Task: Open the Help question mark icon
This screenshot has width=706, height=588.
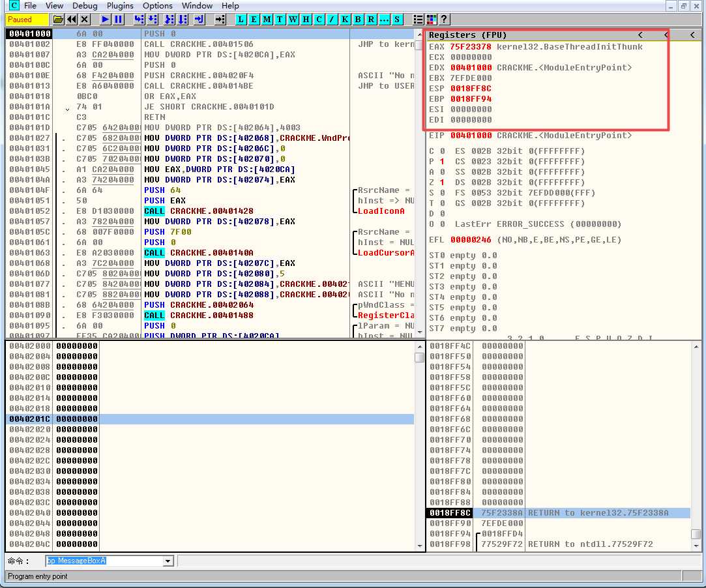Action: pyautogui.click(x=444, y=20)
